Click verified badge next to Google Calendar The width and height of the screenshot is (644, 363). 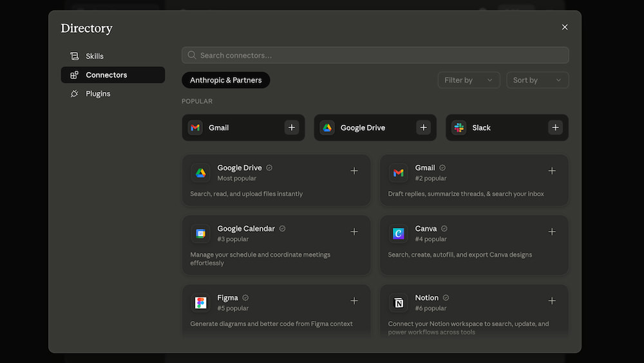[x=283, y=228]
